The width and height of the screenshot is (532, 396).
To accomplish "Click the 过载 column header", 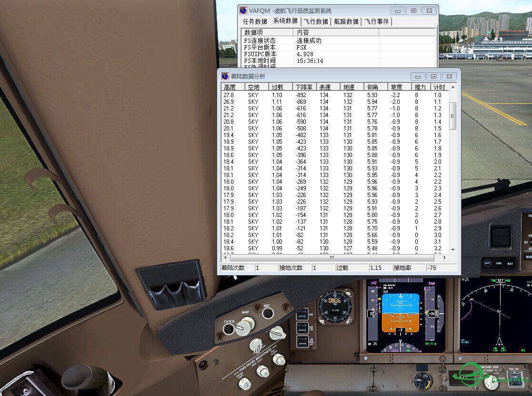I will (277, 87).
